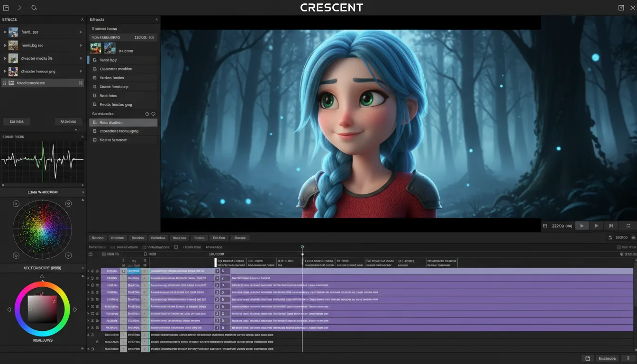Screen dimensions: 637x364
Task: Click the Play button below the preview
Action: [x=582, y=226]
